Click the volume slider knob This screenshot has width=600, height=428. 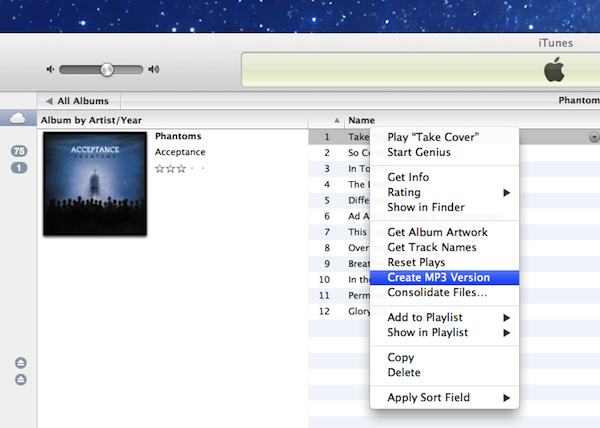coord(107,70)
